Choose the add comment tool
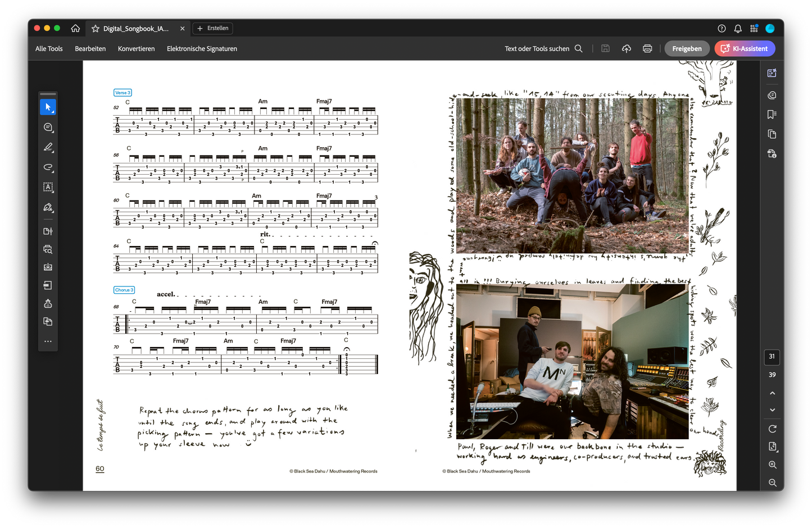The height and width of the screenshot is (528, 812). [x=48, y=128]
